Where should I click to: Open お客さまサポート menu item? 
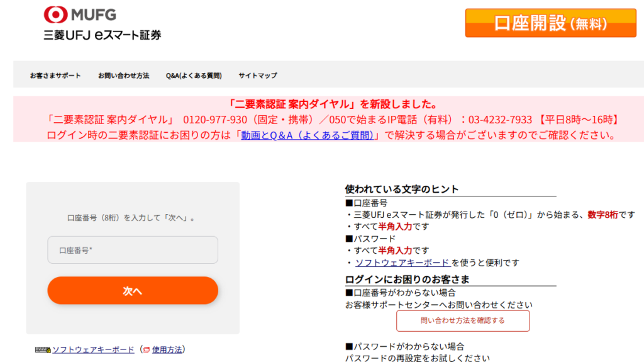55,76
